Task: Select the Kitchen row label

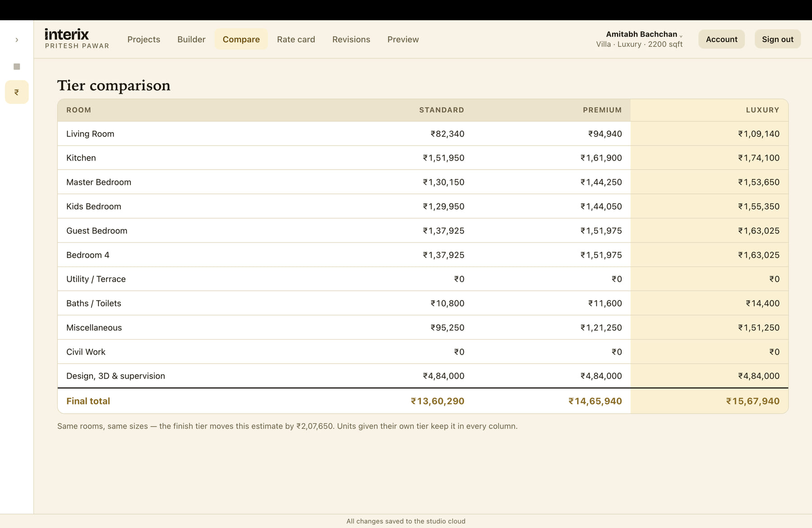Action: [81, 158]
